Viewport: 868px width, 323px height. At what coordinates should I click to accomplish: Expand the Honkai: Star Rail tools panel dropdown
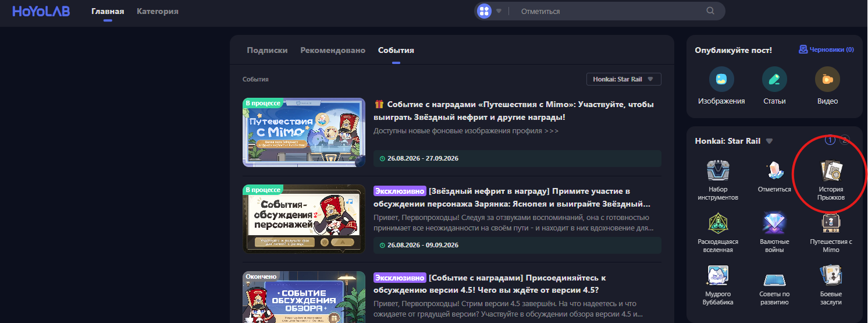769,141
